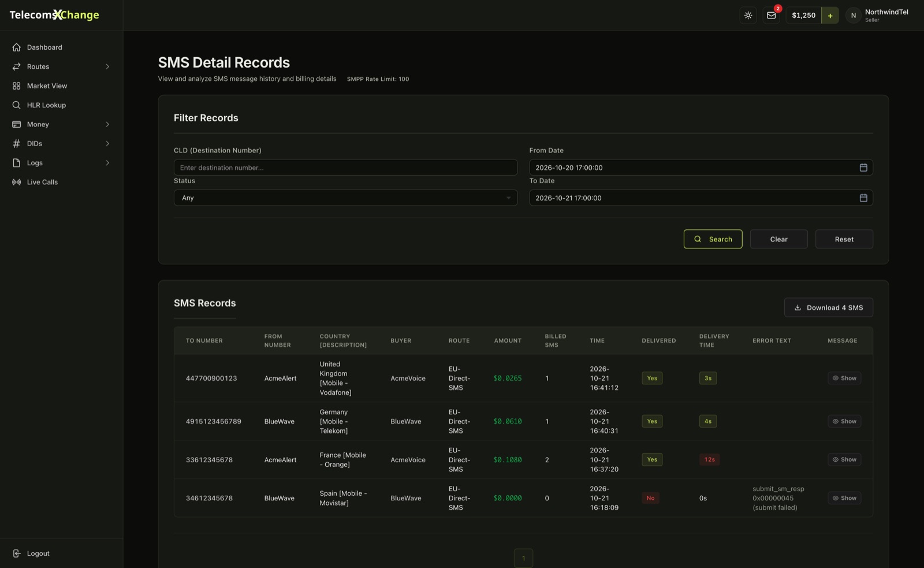Click the DIDs hash icon

click(16, 143)
